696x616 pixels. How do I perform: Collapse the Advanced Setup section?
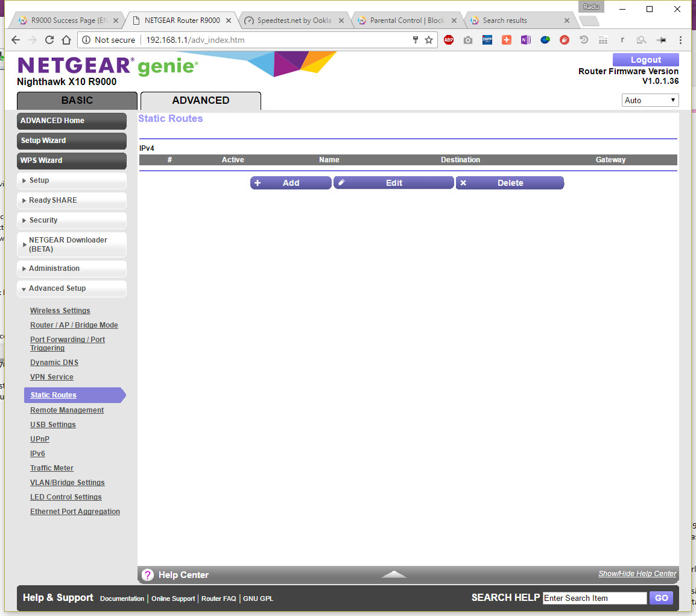click(x=72, y=288)
